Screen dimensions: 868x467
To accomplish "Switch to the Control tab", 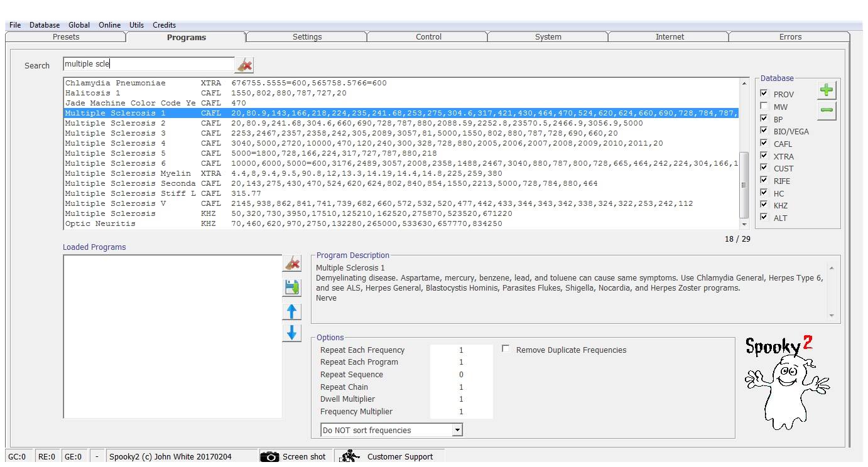I will [x=428, y=37].
